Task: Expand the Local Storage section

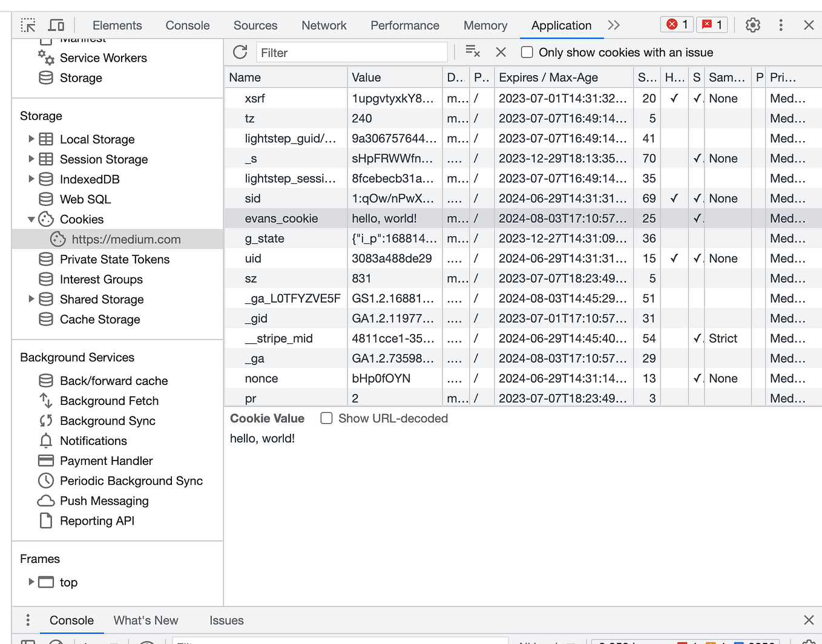Action: (x=32, y=139)
